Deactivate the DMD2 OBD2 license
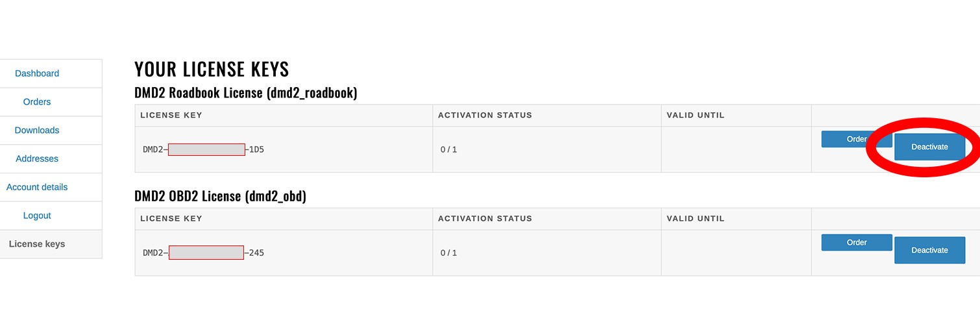 point(929,250)
